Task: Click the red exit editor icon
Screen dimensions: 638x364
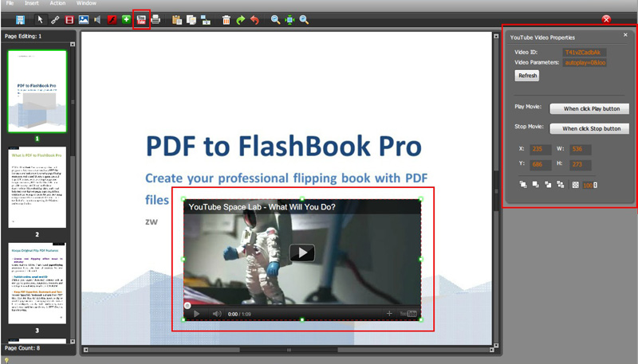Action: (x=606, y=19)
